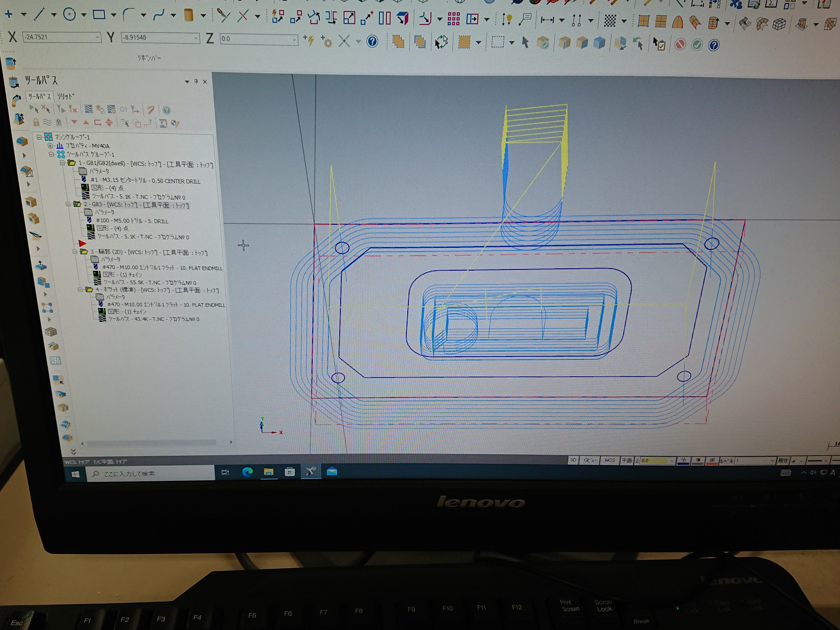The height and width of the screenshot is (630, 840).
Task: Open the orange surface color swatch
Action: 712,461
